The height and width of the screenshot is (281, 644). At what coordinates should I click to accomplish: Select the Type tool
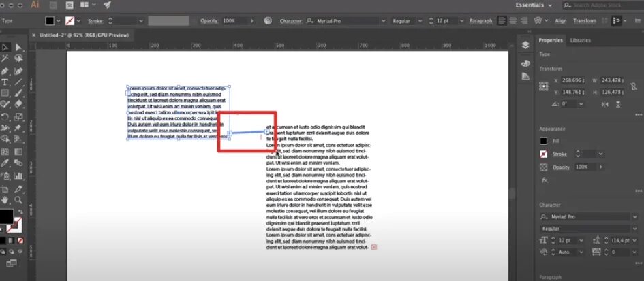click(5, 82)
